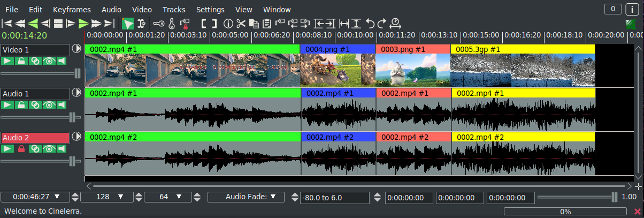Open the Tracks menu
The height and width of the screenshot is (218, 644).
[x=174, y=10]
